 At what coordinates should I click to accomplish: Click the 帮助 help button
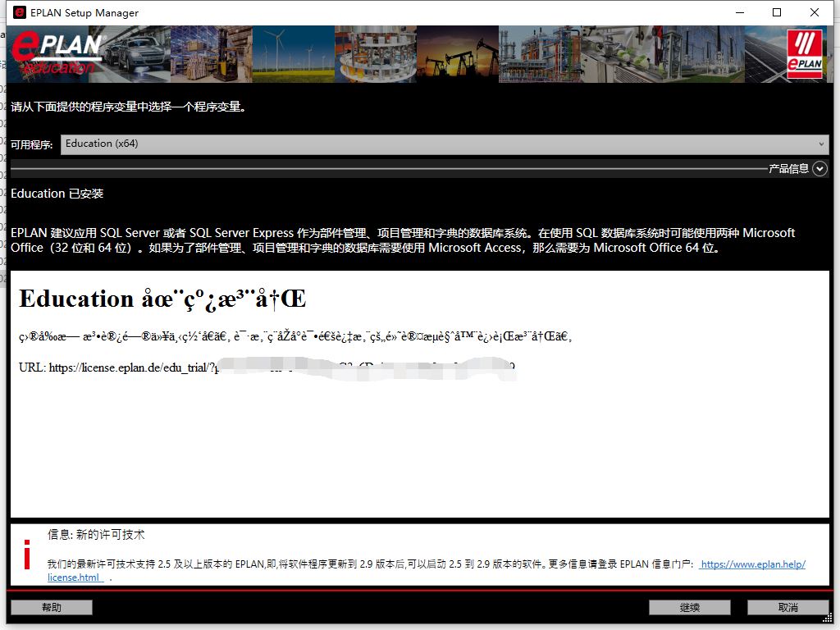coord(52,607)
